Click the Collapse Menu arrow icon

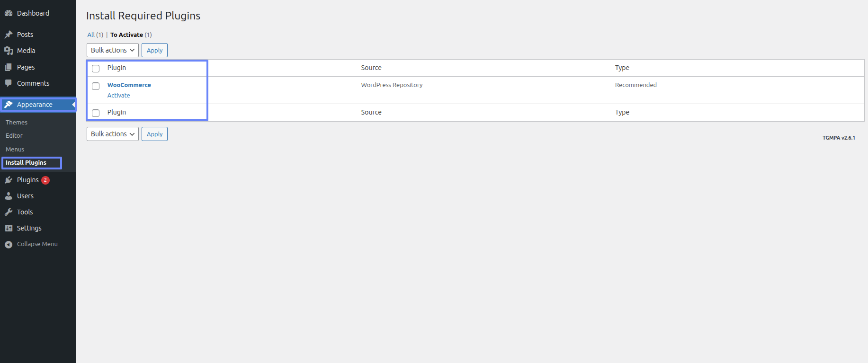click(9, 244)
